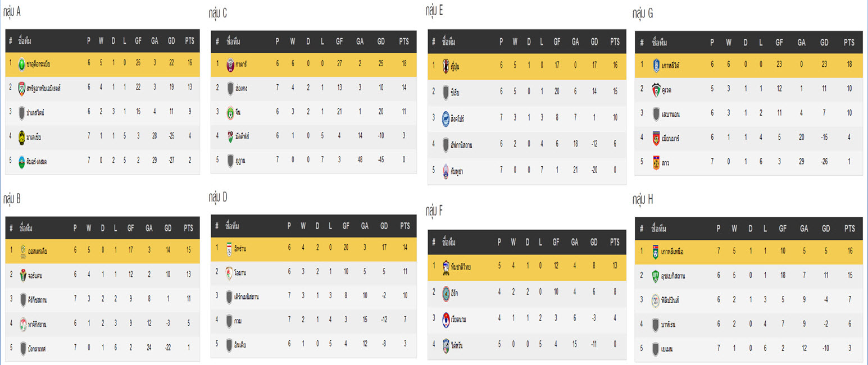The width and height of the screenshot is (868, 365).
Task: Click the GD column header in Group G
Action: [824, 43]
